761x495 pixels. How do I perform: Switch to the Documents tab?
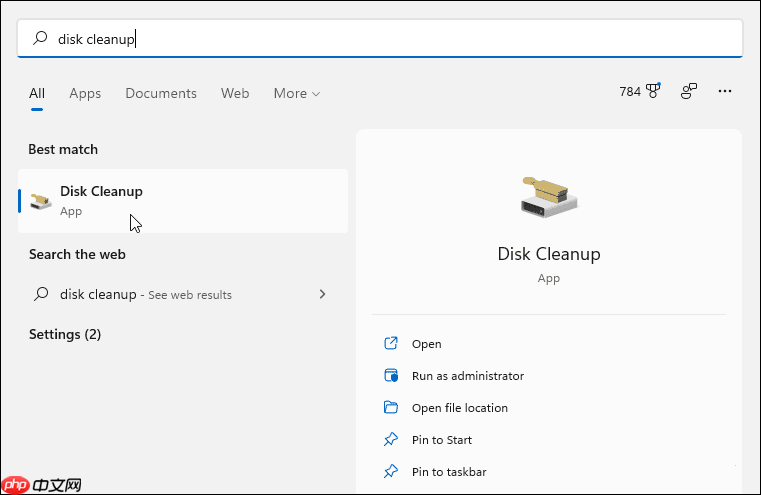159,93
